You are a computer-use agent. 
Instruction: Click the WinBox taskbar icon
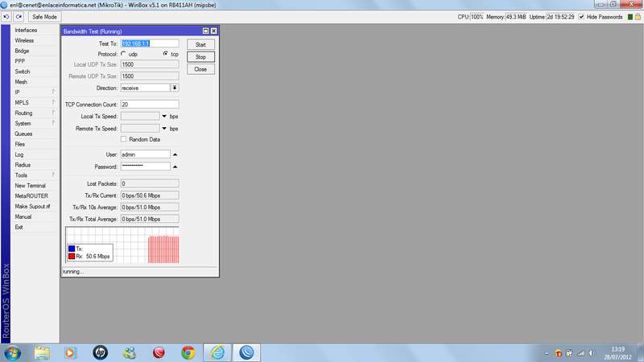click(x=246, y=352)
